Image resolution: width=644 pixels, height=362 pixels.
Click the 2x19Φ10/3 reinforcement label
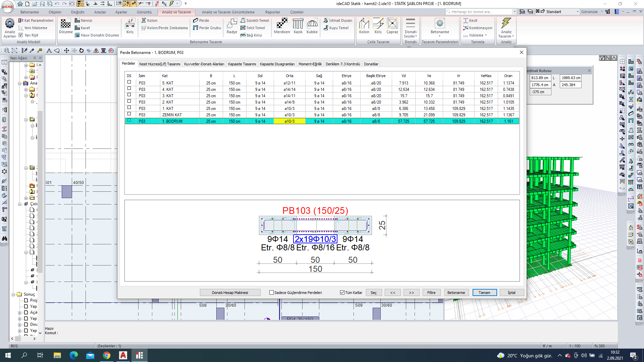coord(315,239)
